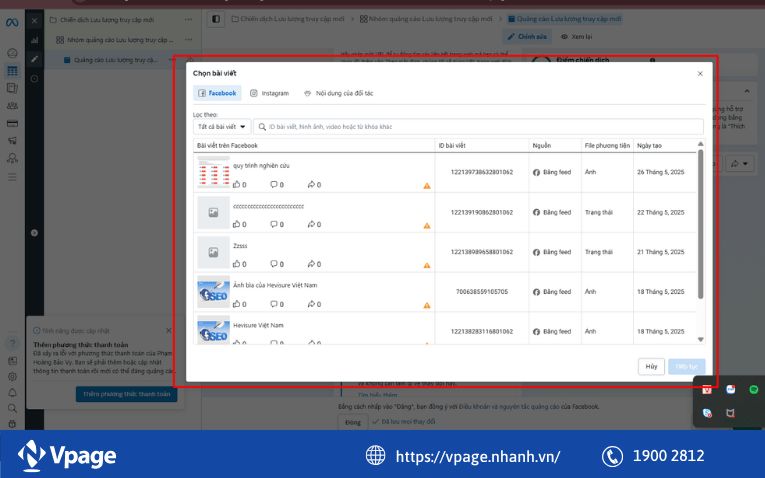Switch to the Instagram tab

(x=269, y=93)
